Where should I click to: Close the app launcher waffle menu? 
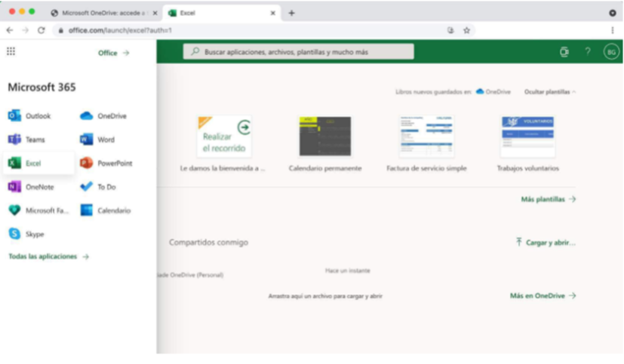pyautogui.click(x=11, y=51)
